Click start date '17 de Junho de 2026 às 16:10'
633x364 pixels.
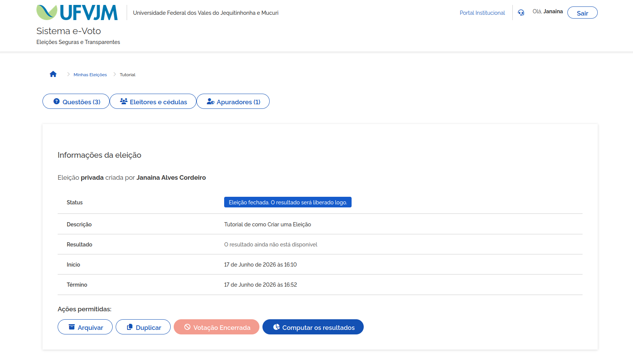point(260,265)
